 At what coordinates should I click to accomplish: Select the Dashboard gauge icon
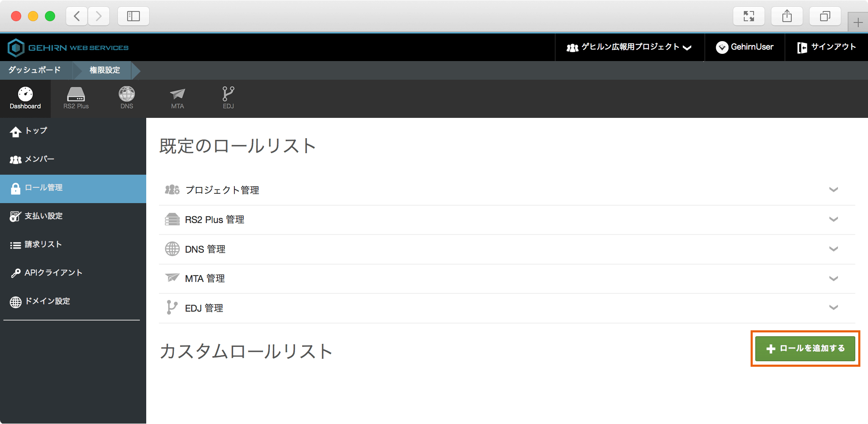25,98
